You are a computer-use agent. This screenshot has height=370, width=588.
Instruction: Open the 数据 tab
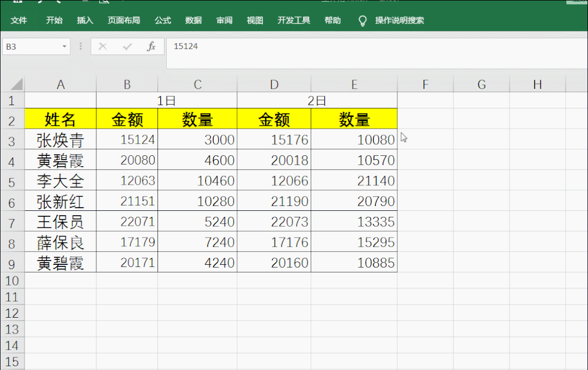(x=193, y=20)
